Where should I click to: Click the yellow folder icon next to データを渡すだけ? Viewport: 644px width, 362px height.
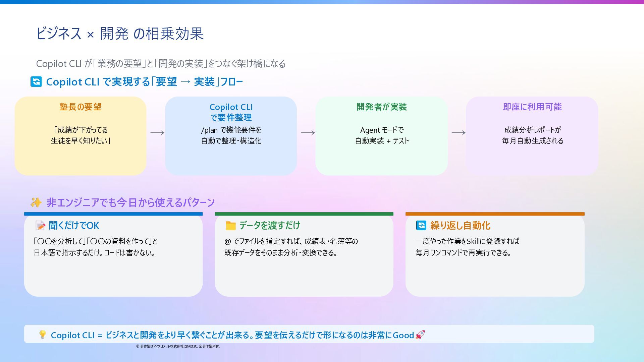point(230,226)
